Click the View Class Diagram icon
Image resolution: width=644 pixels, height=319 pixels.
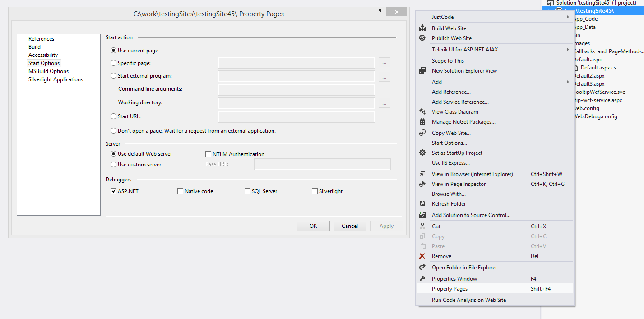click(422, 111)
